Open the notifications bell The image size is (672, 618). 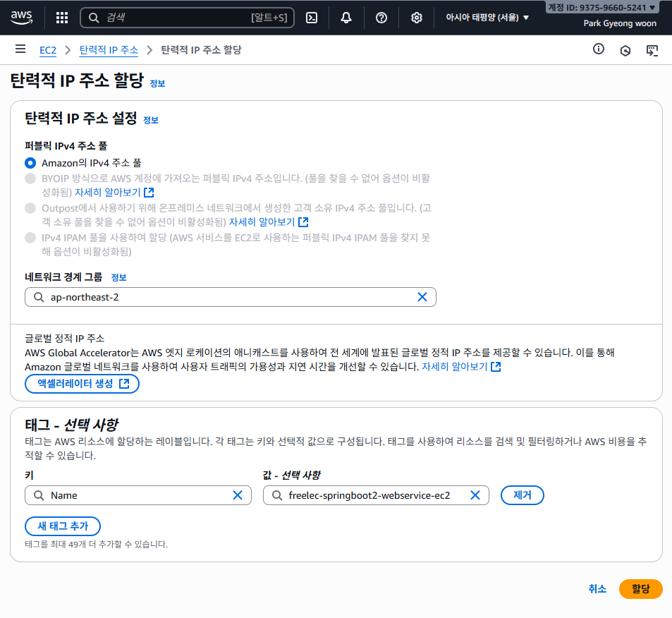[346, 18]
